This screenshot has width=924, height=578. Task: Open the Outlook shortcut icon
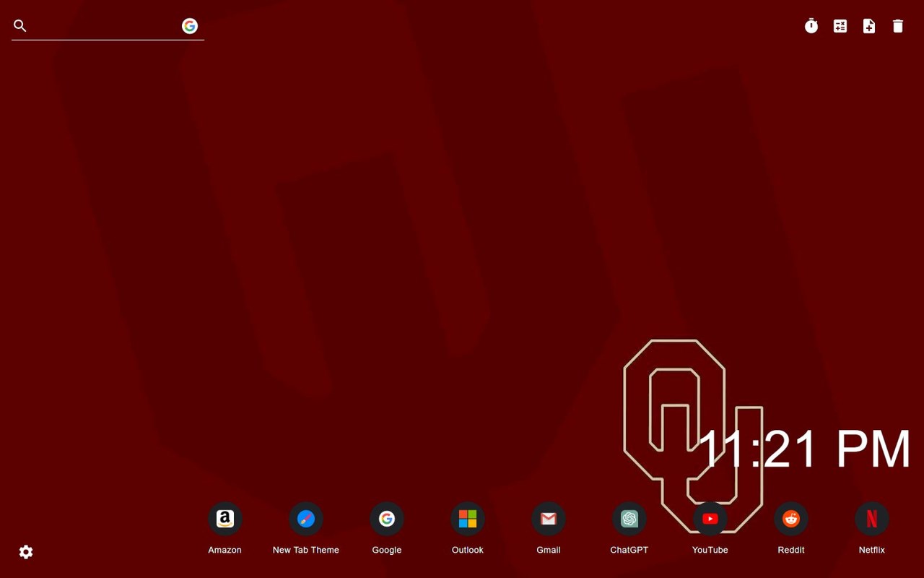[468, 519]
